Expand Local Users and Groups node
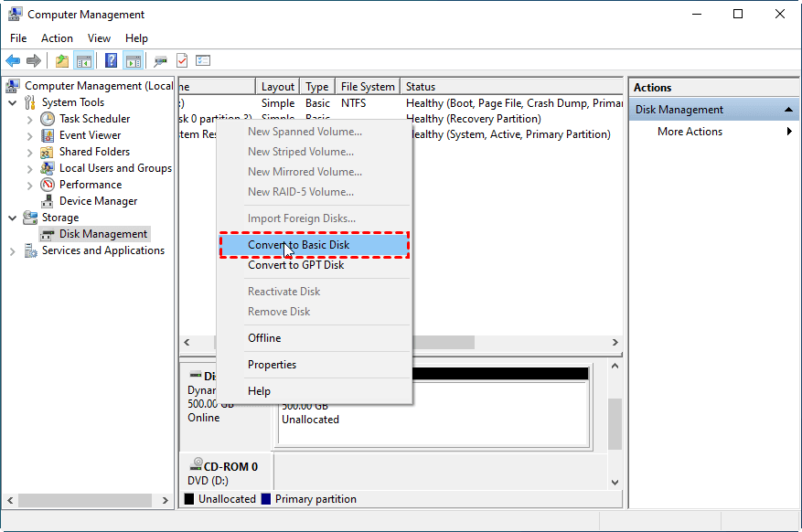The image size is (802, 532). [x=29, y=168]
